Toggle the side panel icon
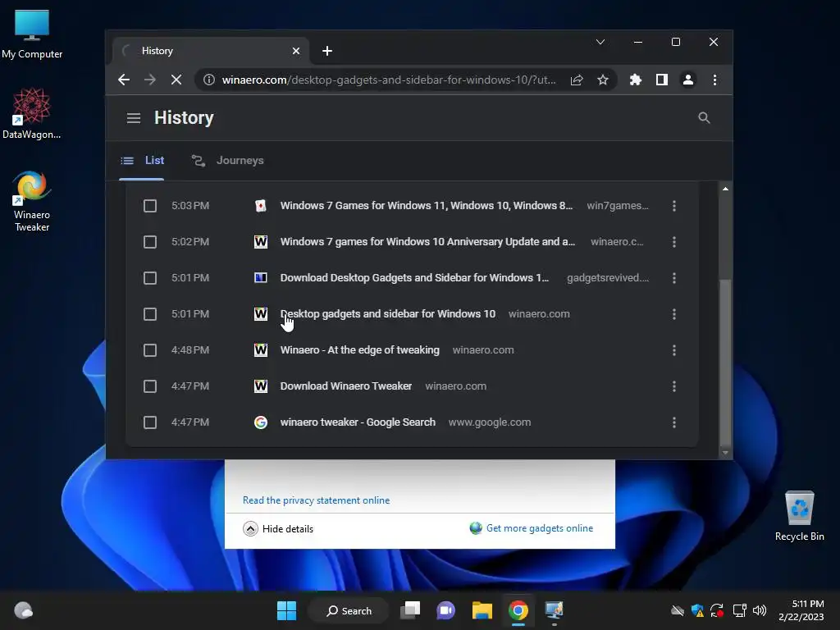This screenshot has width=840, height=630. pos(662,80)
